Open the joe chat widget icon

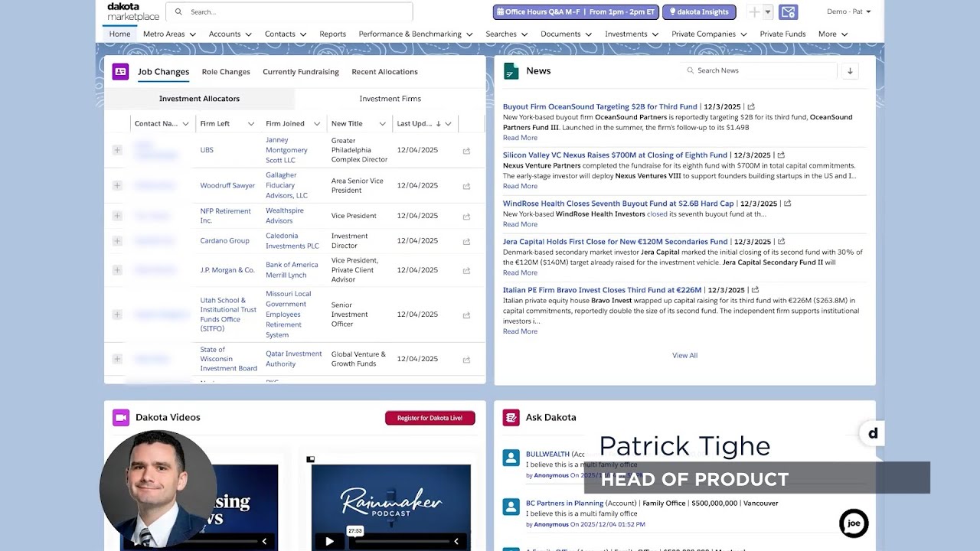854,523
